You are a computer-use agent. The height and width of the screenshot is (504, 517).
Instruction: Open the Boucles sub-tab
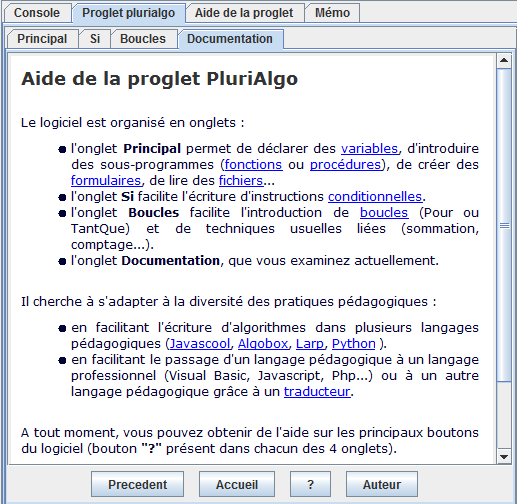pos(143,39)
